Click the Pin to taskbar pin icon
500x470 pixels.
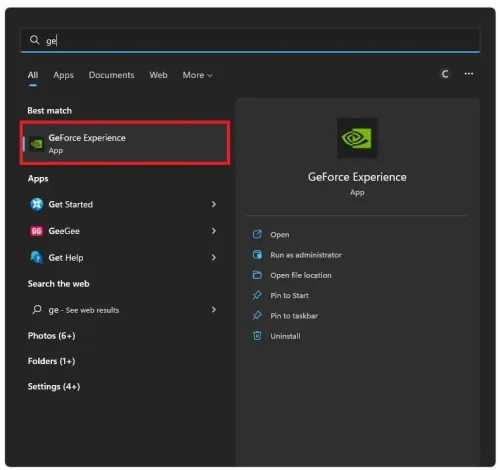[257, 316]
